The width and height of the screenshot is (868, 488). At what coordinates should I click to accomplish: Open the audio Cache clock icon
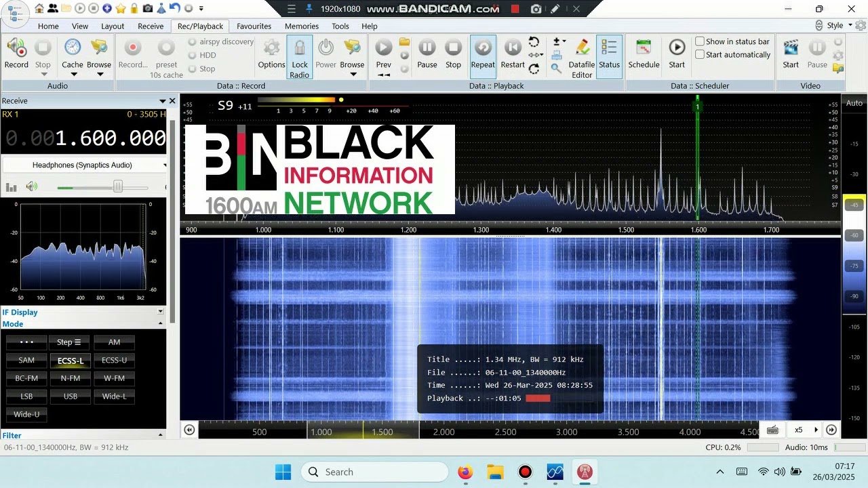click(73, 48)
